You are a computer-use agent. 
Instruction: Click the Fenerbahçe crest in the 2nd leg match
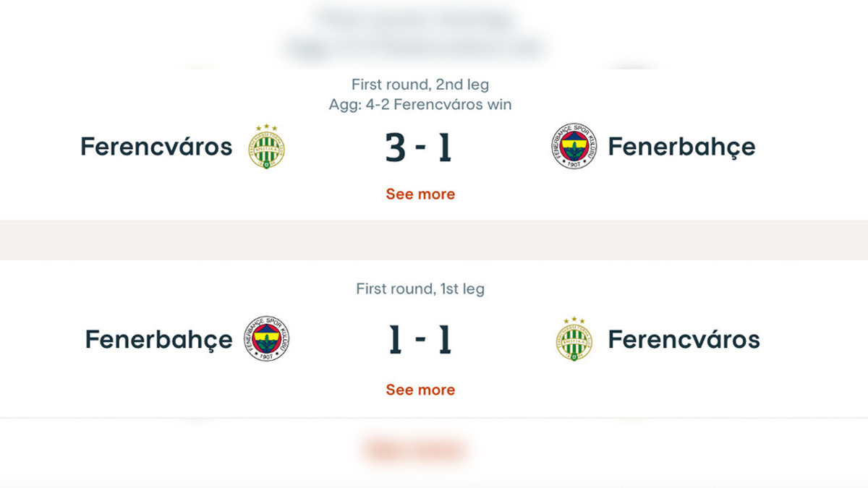(x=574, y=146)
